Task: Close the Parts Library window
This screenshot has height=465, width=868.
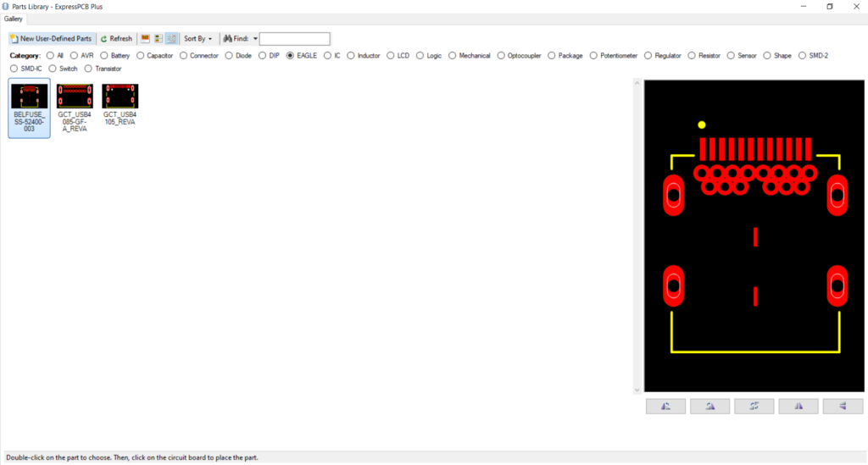Action: pos(856,7)
